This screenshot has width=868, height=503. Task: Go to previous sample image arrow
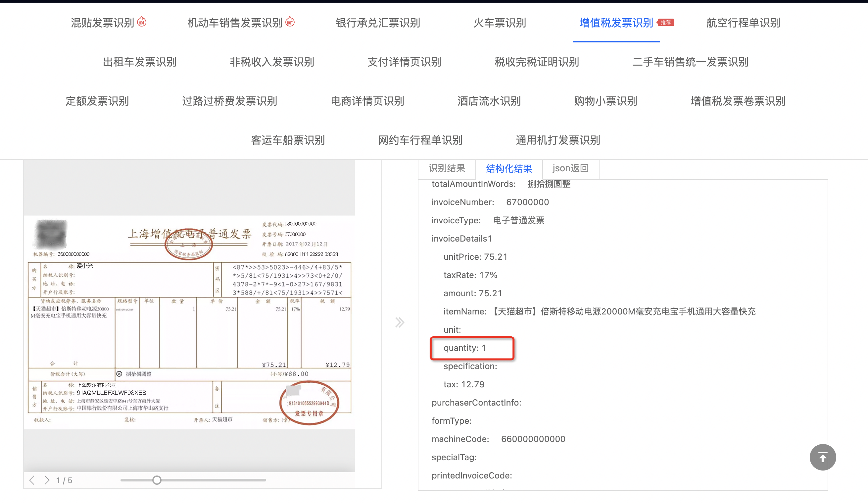32,480
